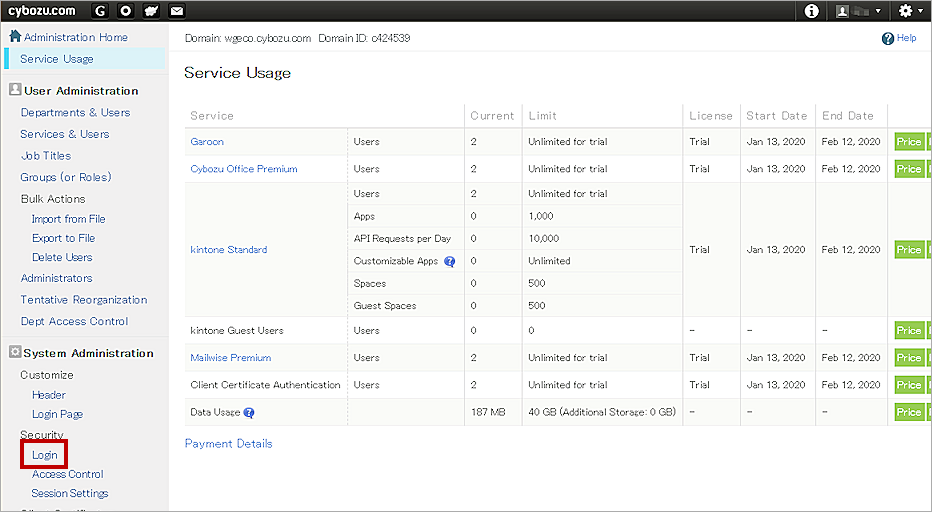Click the Help question mark icon

click(888, 39)
